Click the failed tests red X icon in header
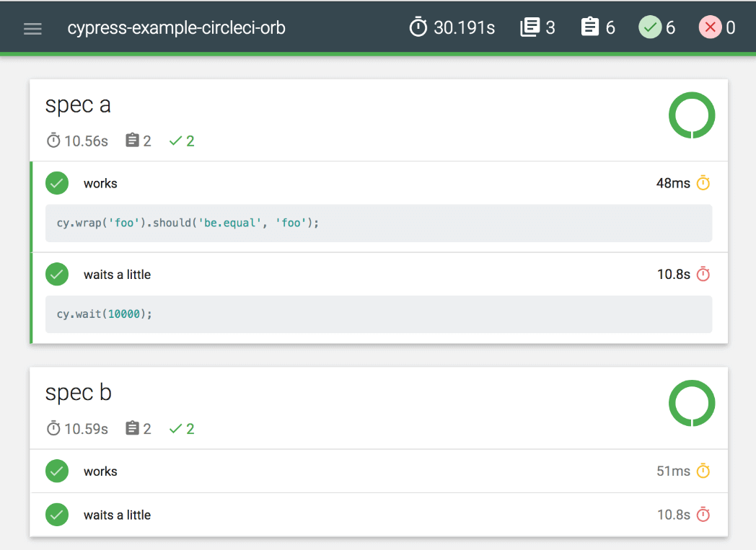756x550 pixels. [x=710, y=27]
